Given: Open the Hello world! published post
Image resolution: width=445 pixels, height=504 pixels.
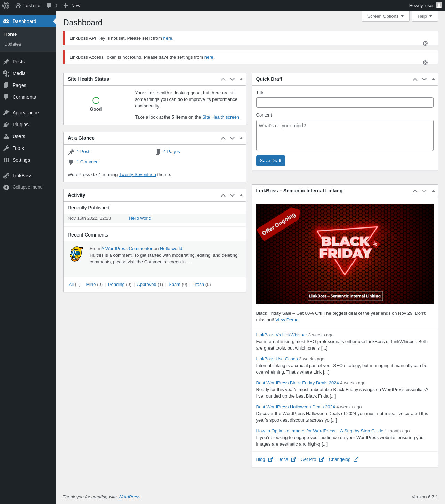Looking at the screenshot, I should (x=140, y=218).
